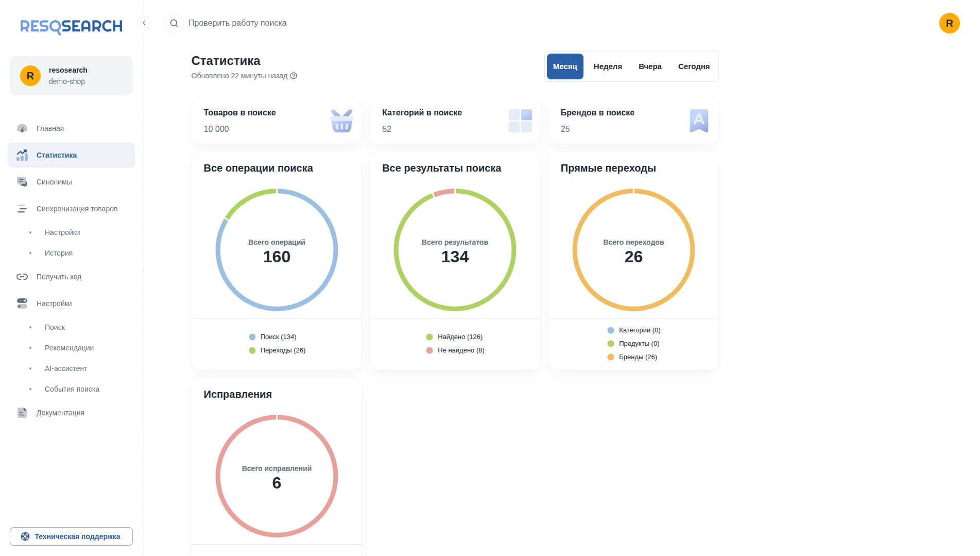Click the Техническая поддержка button
Viewport: 980px width, 556px height.
71,536
